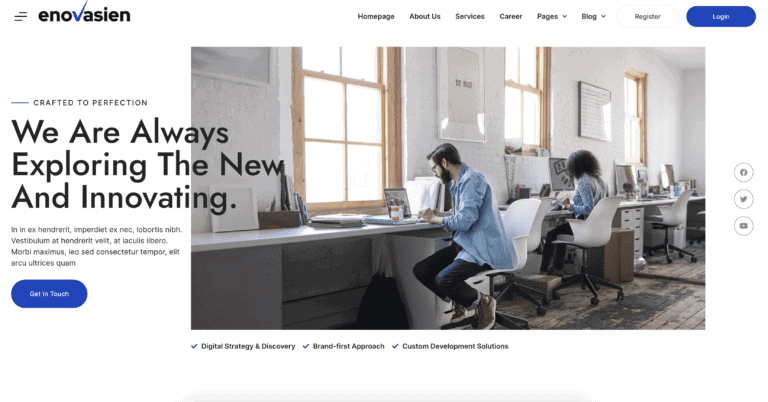Image resolution: width=768 pixels, height=402 pixels.
Task: Click the Custom Development Solutions checkmark
Action: point(395,346)
